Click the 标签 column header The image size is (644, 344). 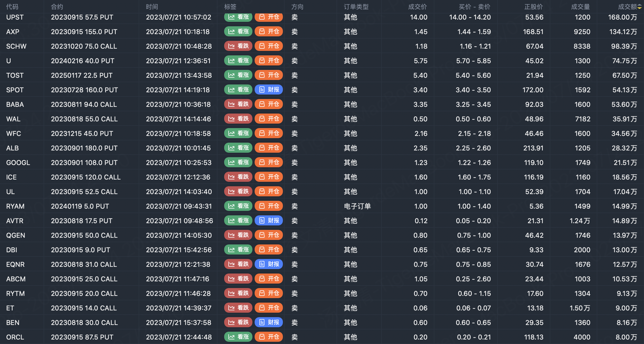[x=230, y=7]
